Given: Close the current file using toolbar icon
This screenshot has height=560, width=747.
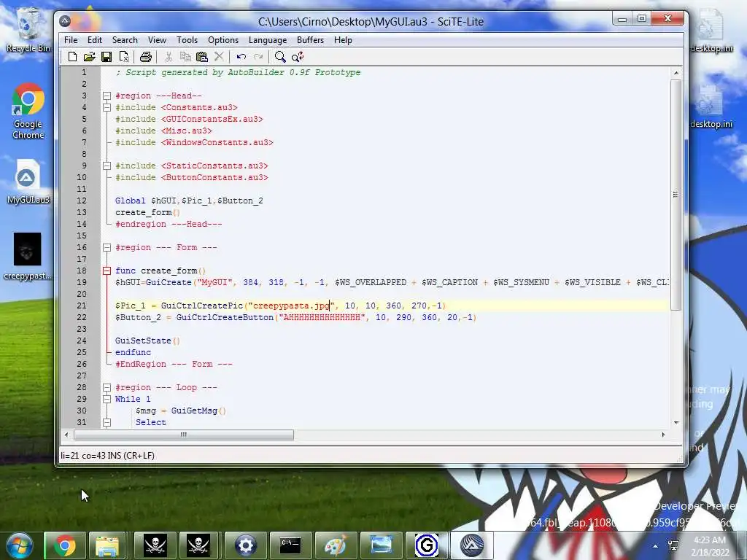Looking at the screenshot, I should pyautogui.click(x=124, y=57).
